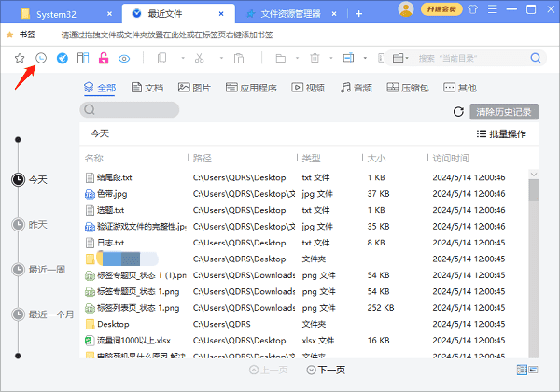Screen dimensions: 560x392
Task: Click the blue browser globe icon
Action: (63, 58)
